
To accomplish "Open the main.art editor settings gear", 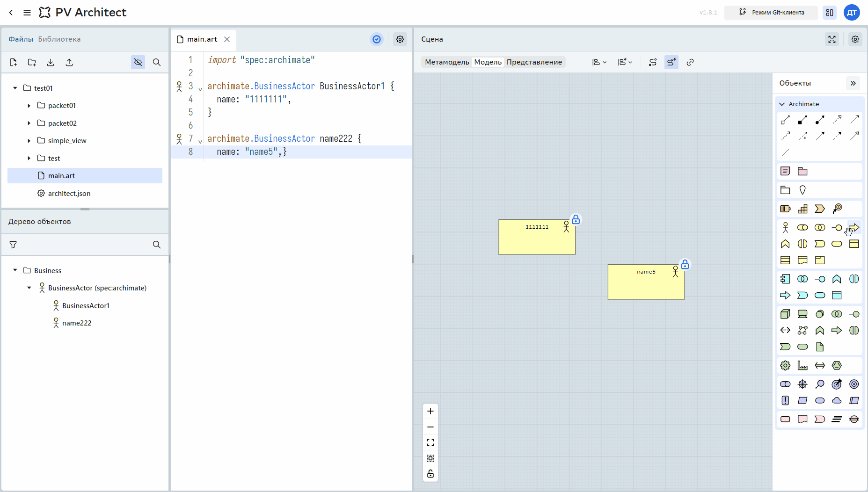I will 400,39.
